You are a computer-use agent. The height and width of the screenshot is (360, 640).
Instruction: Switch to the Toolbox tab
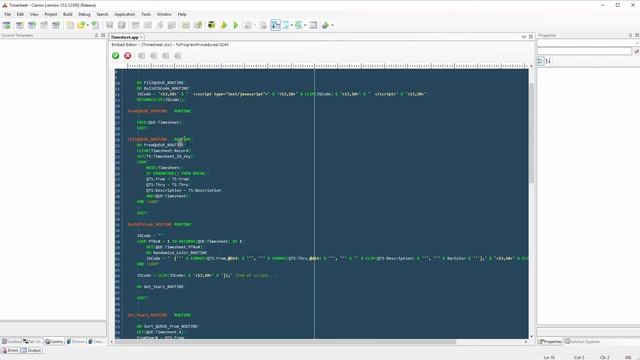tap(11, 341)
